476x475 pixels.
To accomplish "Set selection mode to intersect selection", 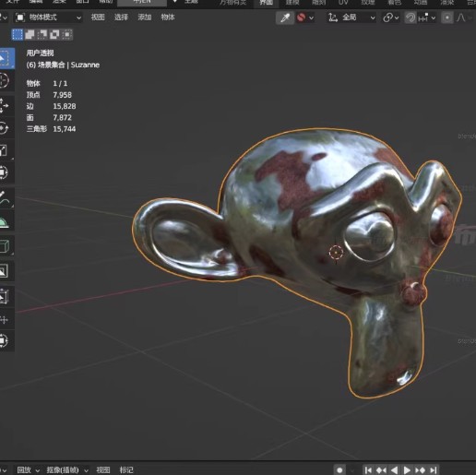I will click(x=66, y=34).
